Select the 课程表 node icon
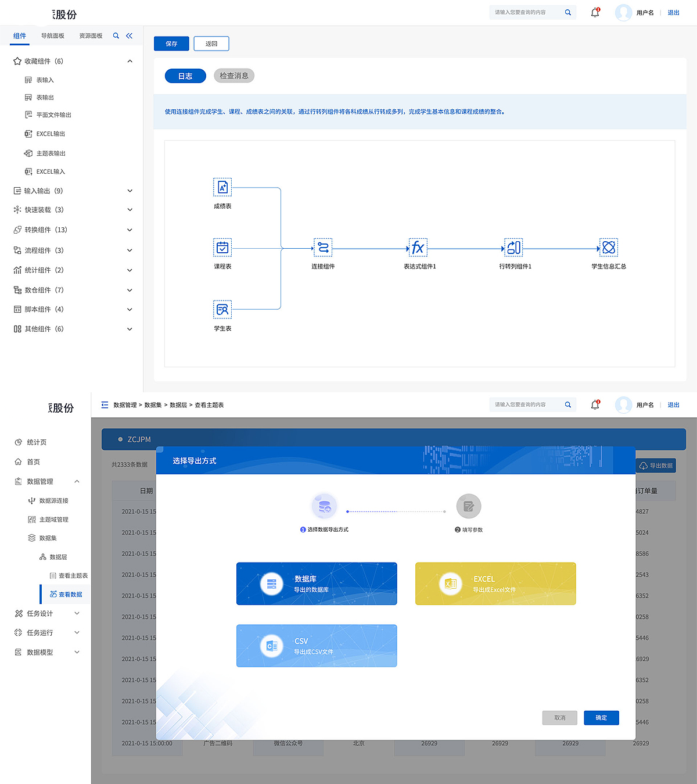The image size is (697, 784). pos(222,248)
